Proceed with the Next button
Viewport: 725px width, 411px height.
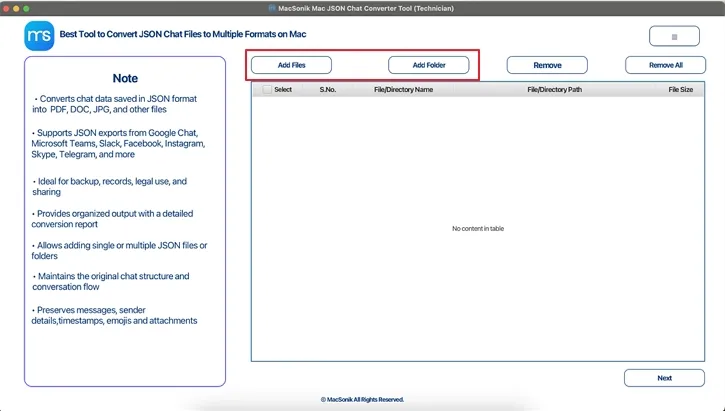click(x=664, y=378)
